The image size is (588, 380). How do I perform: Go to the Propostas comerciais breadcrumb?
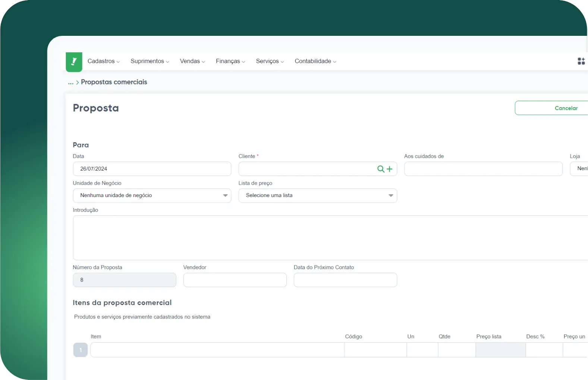[x=114, y=82]
